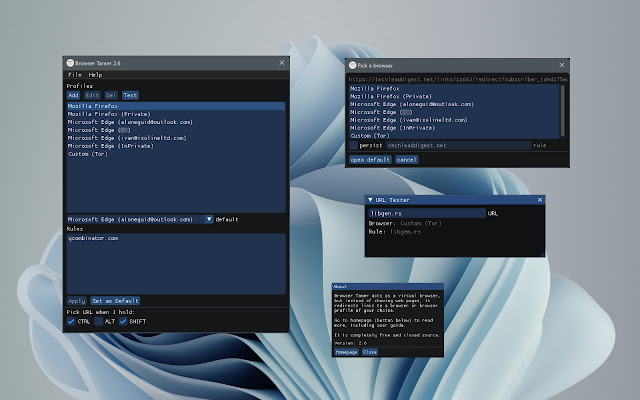The height and width of the screenshot is (400, 640).
Task: Toggle the ALT checkbox
Action: pyautogui.click(x=98, y=322)
